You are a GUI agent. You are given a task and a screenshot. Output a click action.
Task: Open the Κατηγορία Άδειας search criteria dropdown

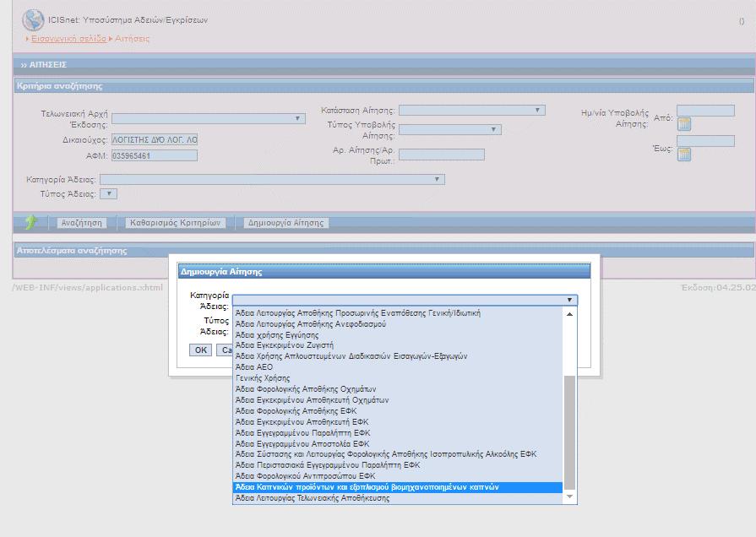tap(272, 179)
